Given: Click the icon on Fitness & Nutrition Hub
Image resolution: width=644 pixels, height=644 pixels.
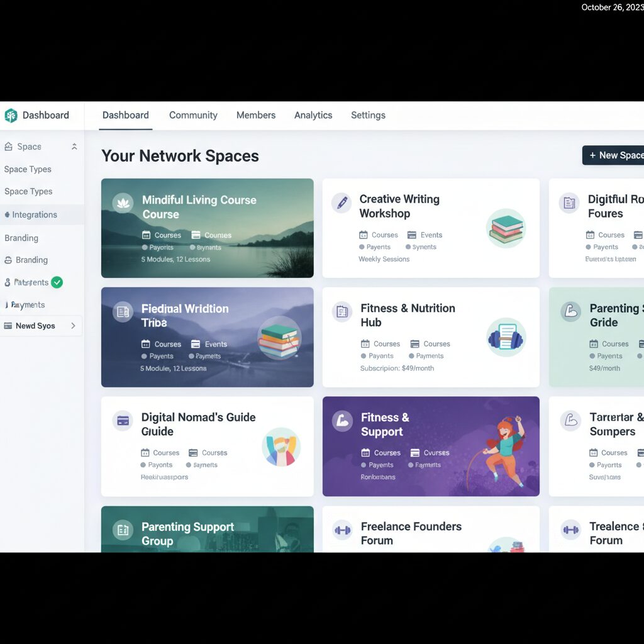Looking at the screenshot, I should click(x=342, y=311).
